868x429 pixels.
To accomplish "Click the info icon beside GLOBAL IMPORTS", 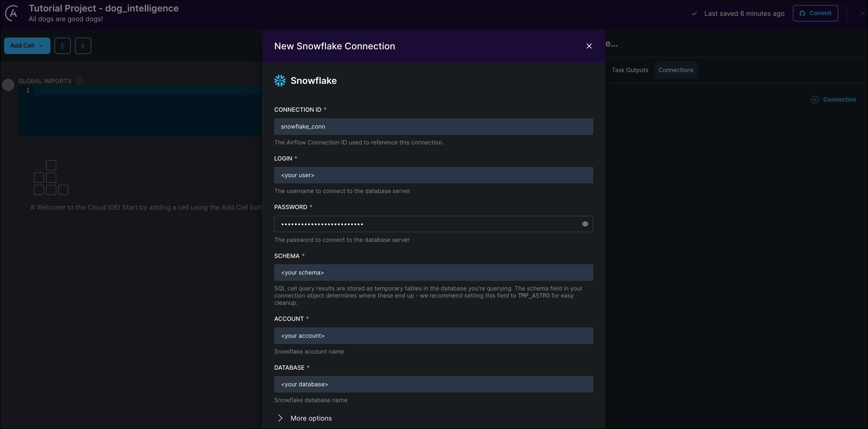I will pyautogui.click(x=79, y=81).
